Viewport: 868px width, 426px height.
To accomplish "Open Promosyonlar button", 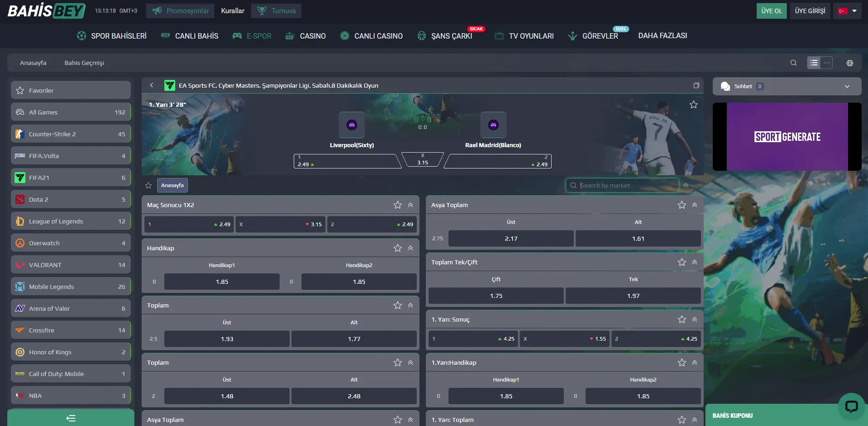I will tap(181, 11).
